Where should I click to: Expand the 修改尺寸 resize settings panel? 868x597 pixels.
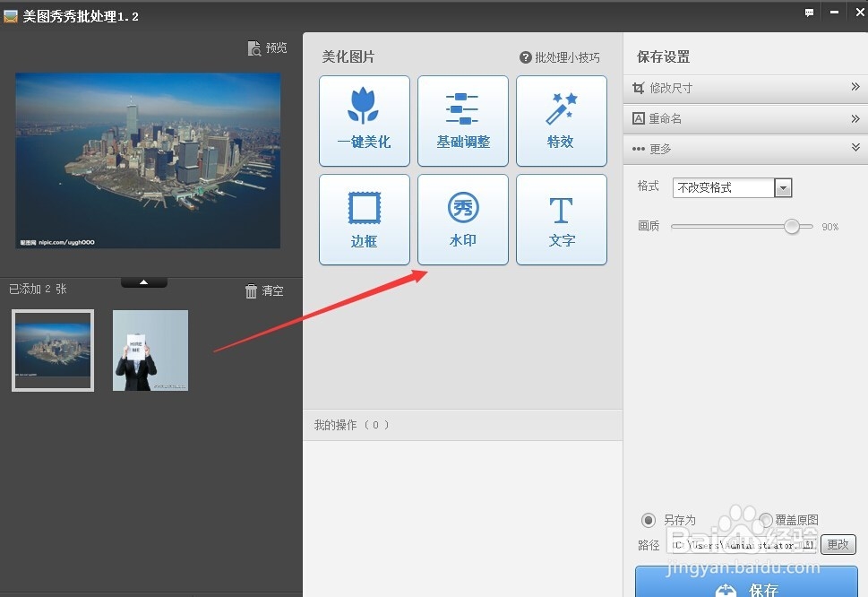[855, 87]
